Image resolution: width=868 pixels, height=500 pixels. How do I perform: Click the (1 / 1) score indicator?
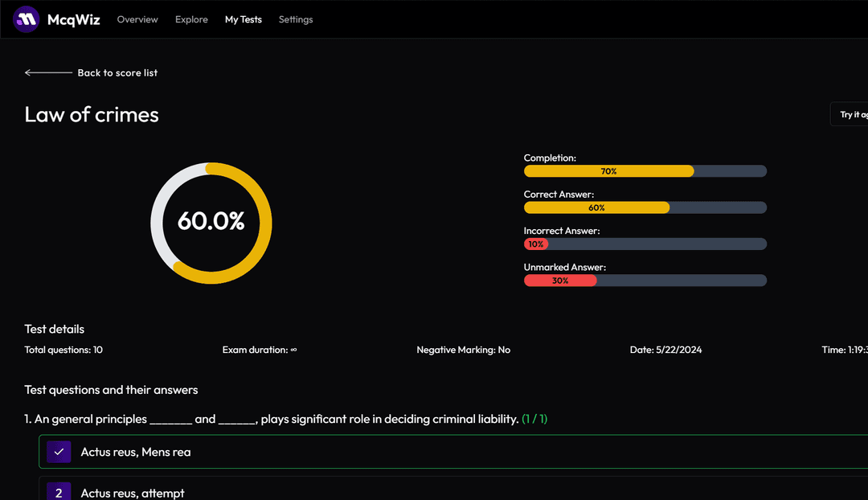click(x=534, y=419)
